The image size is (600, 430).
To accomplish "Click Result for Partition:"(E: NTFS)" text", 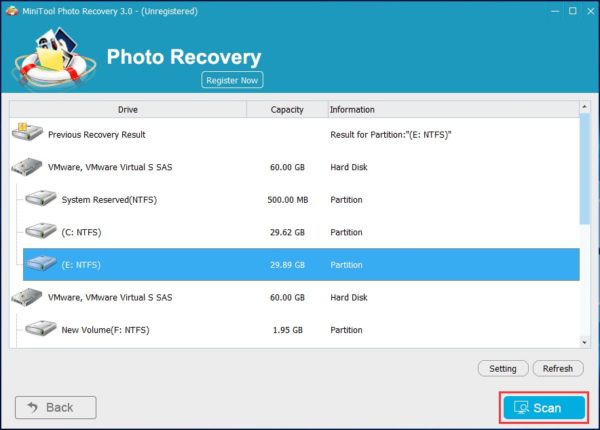I will pyautogui.click(x=391, y=135).
